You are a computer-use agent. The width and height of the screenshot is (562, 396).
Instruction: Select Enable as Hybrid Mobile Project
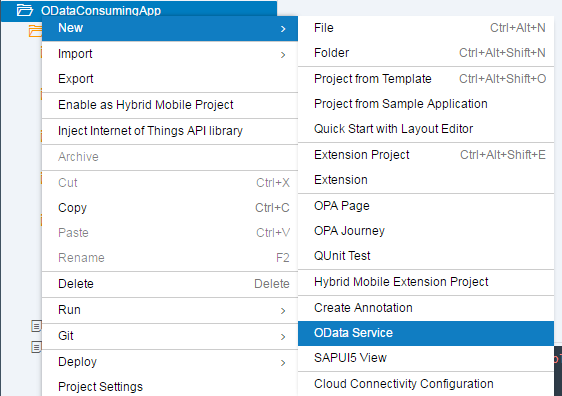pos(170,105)
